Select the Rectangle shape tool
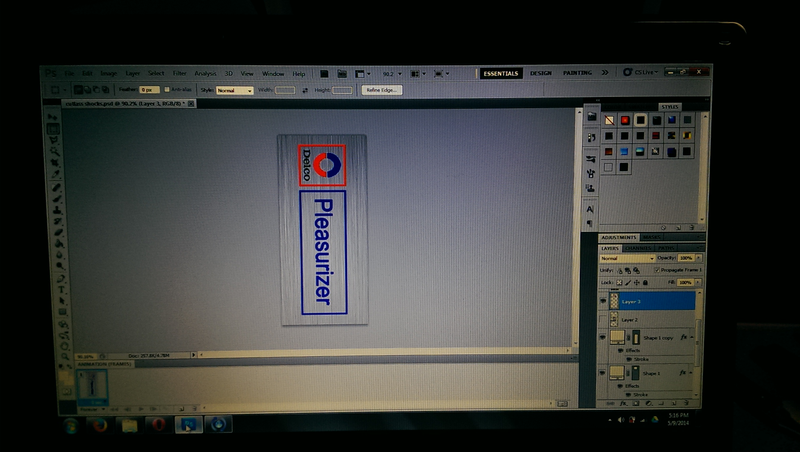Viewport: 800px width, 452px height. pos(62,312)
